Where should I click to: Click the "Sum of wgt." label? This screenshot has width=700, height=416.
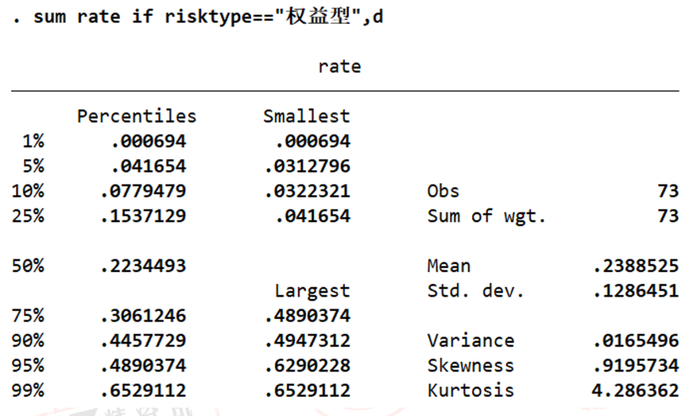(x=486, y=216)
